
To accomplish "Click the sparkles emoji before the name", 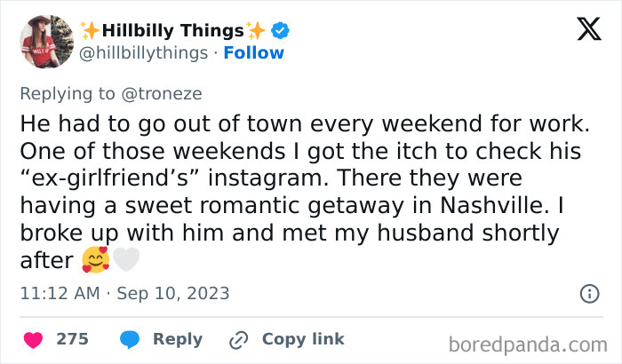I will pos(90,30).
